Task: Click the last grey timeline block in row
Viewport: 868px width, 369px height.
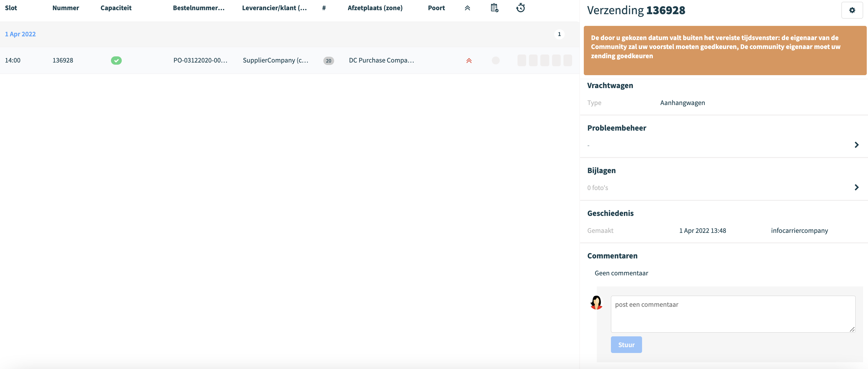Action: (568, 61)
